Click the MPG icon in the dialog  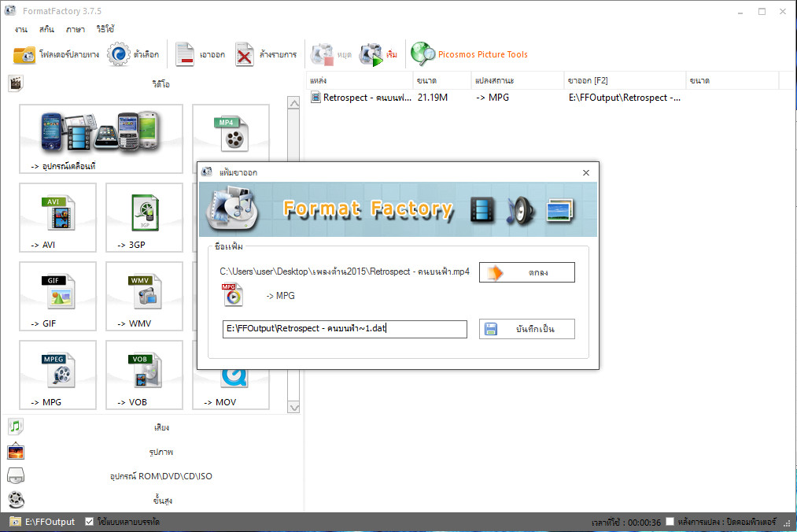click(x=232, y=295)
